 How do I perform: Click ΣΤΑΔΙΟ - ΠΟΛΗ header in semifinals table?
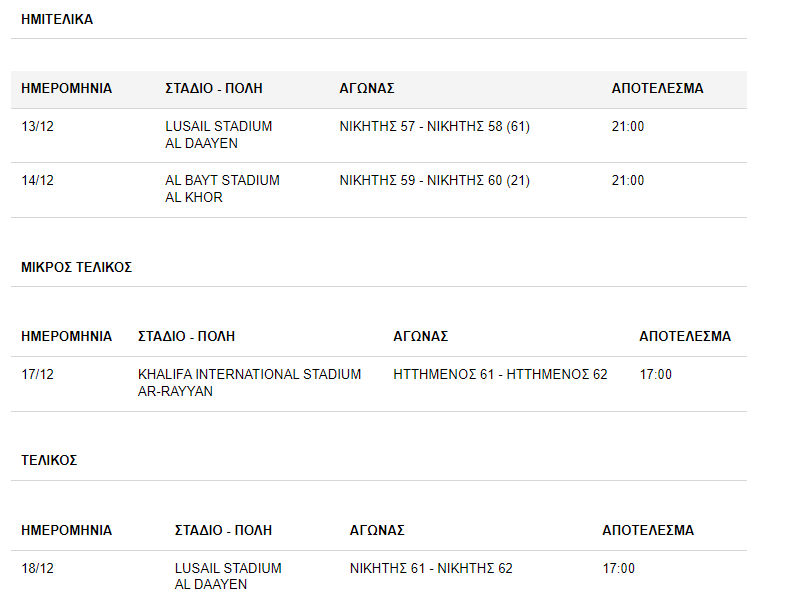click(x=214, y=89)
